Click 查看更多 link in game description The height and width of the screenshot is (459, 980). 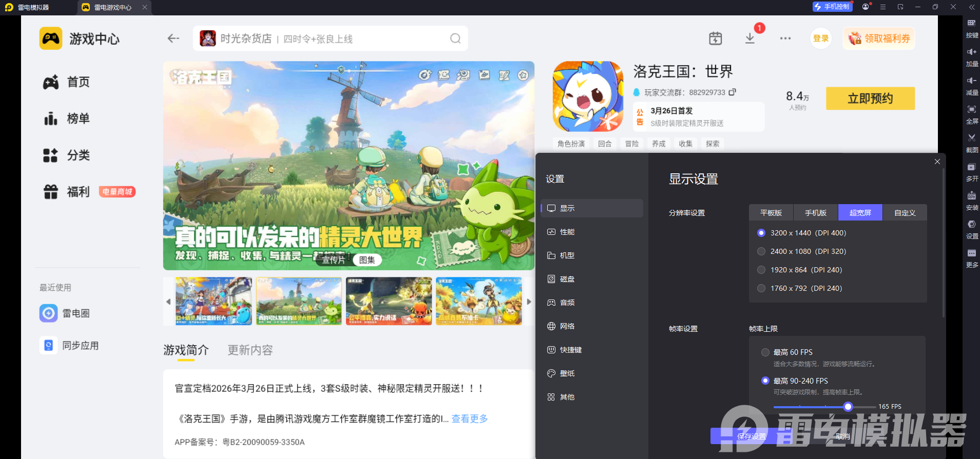coord(470,419)
